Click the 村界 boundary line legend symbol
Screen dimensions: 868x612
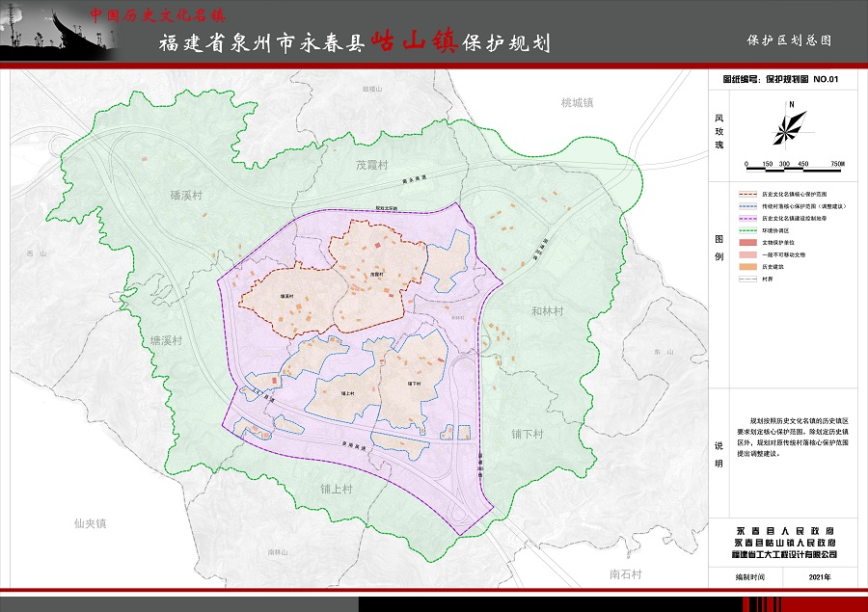(x=746, y=280)
